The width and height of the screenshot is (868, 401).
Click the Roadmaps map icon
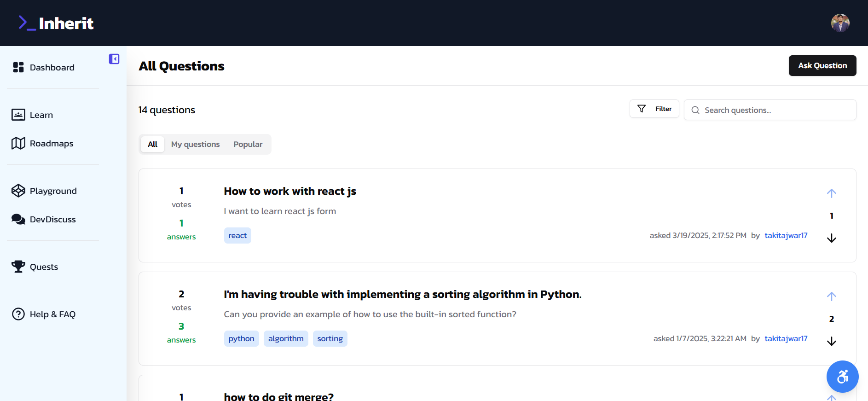[x=18, y=143]
